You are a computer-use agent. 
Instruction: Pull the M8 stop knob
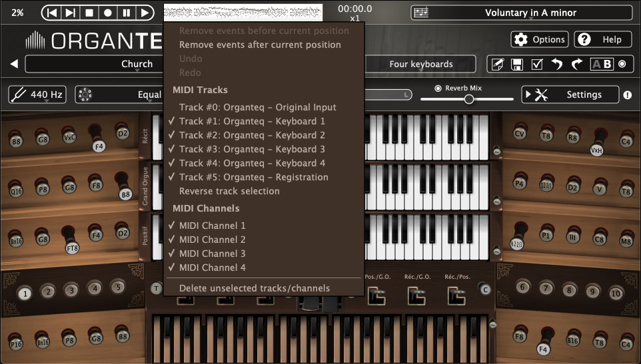pyautogui.click(x=626, y=240)
